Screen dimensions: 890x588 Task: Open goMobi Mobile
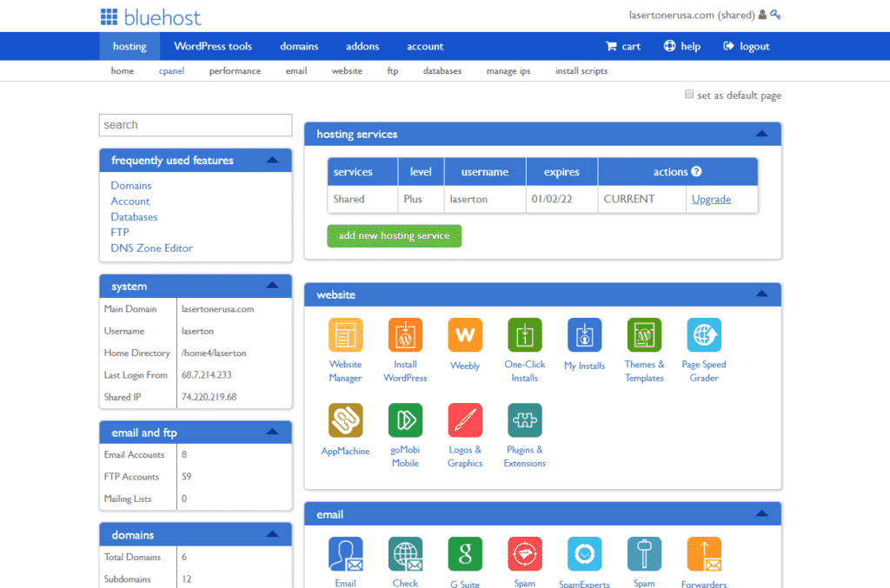click(x=405, y=420)
